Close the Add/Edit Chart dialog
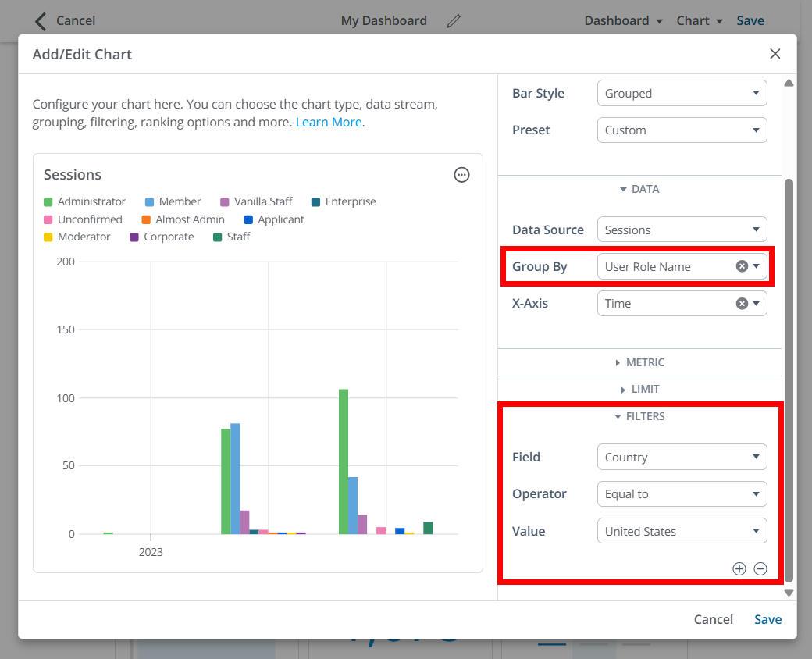 point(775,54)
